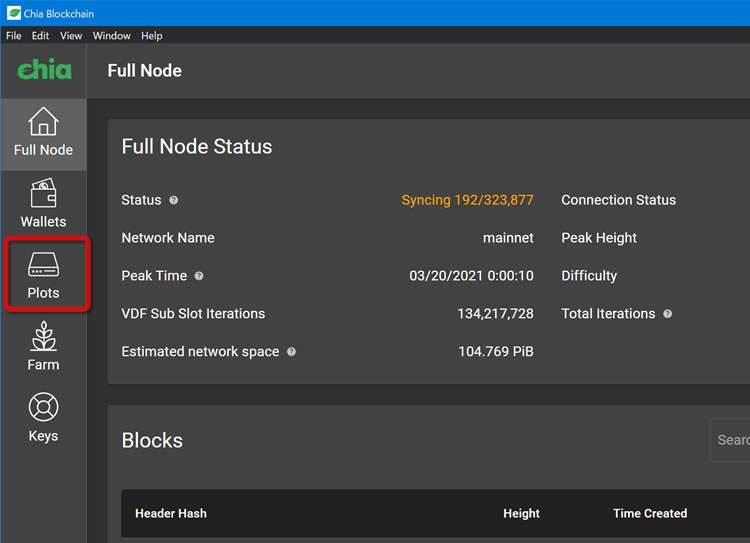Click the Full Node Status heading
The image size is (750, 543).
tap(197, 146)
